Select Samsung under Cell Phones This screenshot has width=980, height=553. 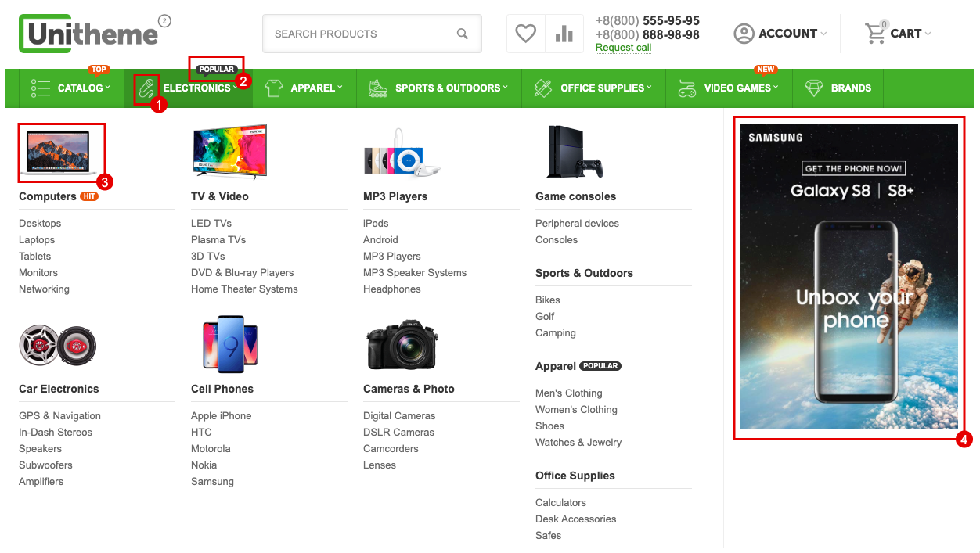pyautogui.click(x=212, y=482)
